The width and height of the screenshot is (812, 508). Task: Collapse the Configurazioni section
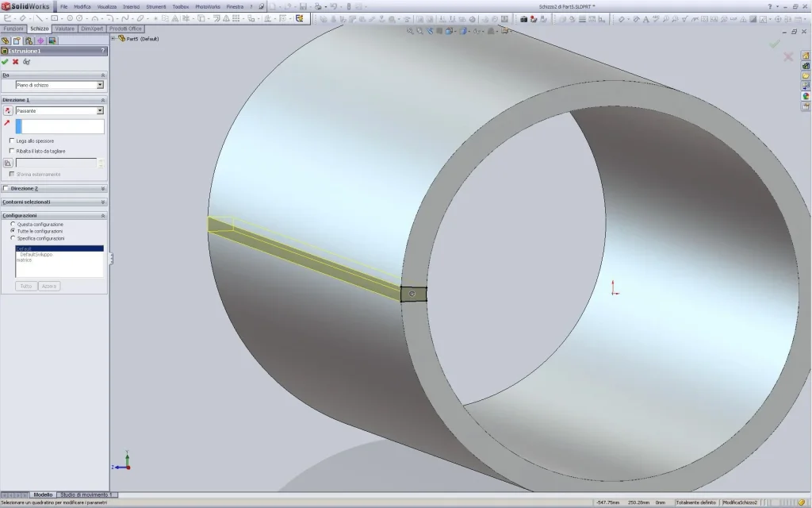coord(102,216)
